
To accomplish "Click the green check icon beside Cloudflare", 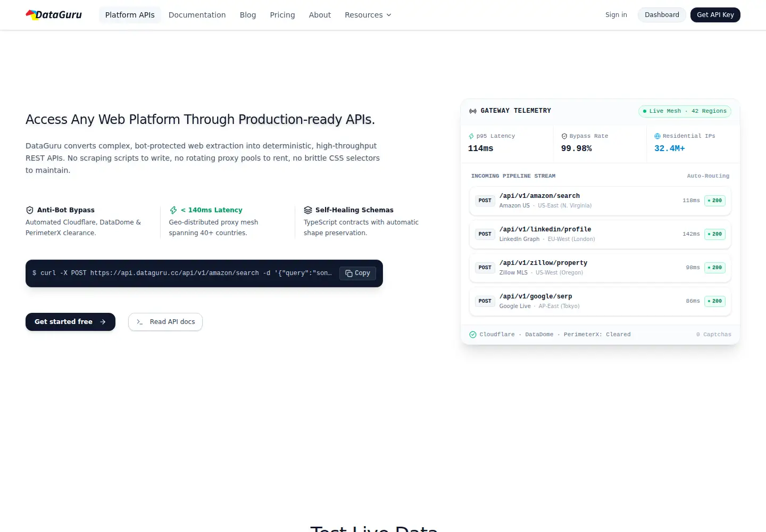I will pos(473,335).
